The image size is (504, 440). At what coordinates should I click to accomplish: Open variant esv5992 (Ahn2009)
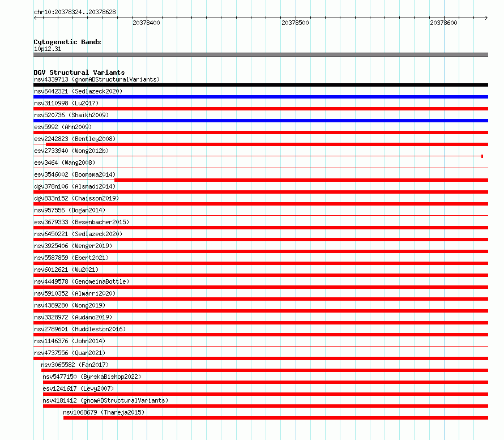(63, 127)
